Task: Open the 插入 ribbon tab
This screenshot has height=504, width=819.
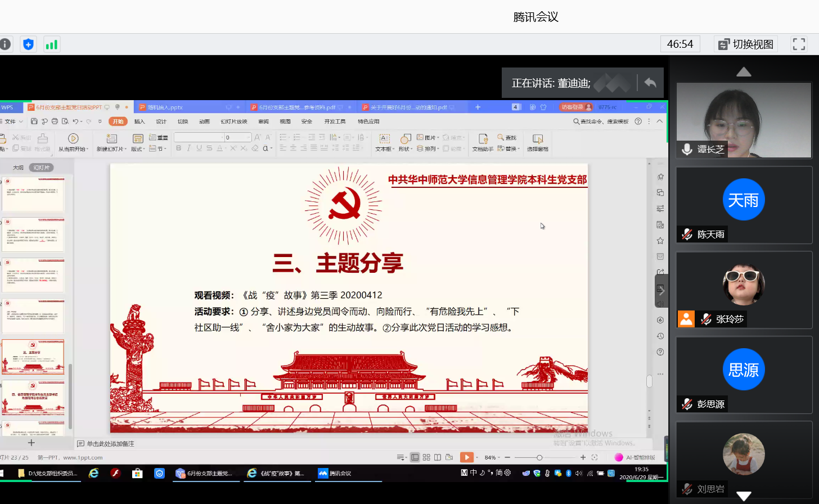Action: 139,121
